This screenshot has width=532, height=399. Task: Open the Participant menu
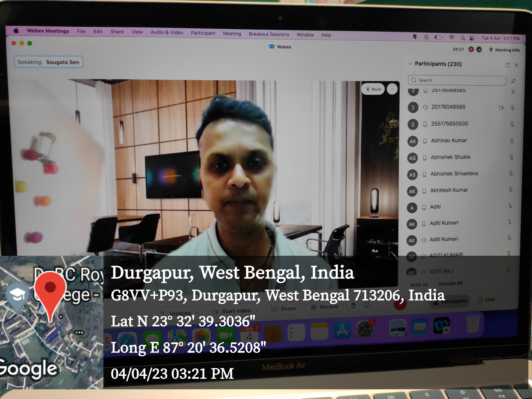(x=203, y=33)
